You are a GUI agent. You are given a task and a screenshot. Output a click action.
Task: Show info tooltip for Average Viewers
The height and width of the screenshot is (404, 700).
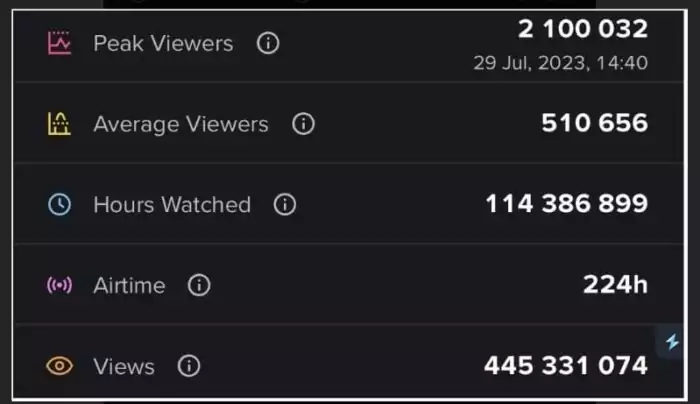click(303, 124)
